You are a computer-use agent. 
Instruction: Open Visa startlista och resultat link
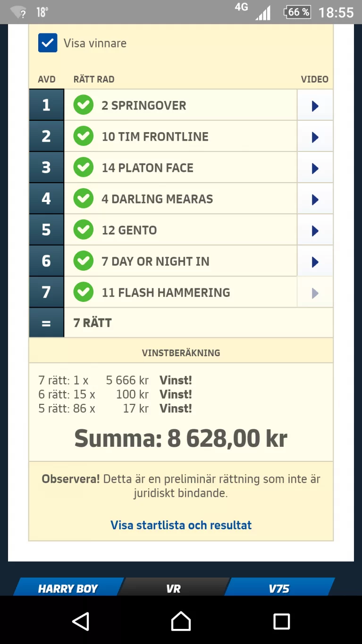[181, 525]
